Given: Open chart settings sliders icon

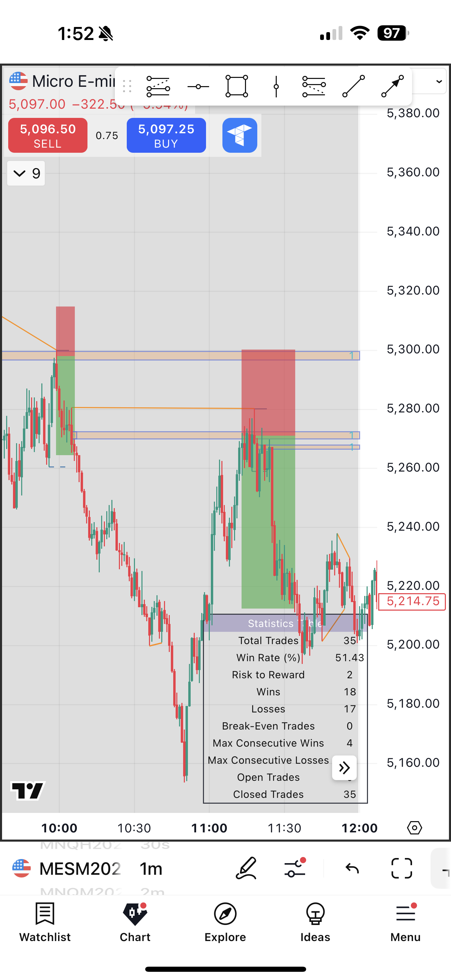Looking at the screenshot, I should pos(295,868).
